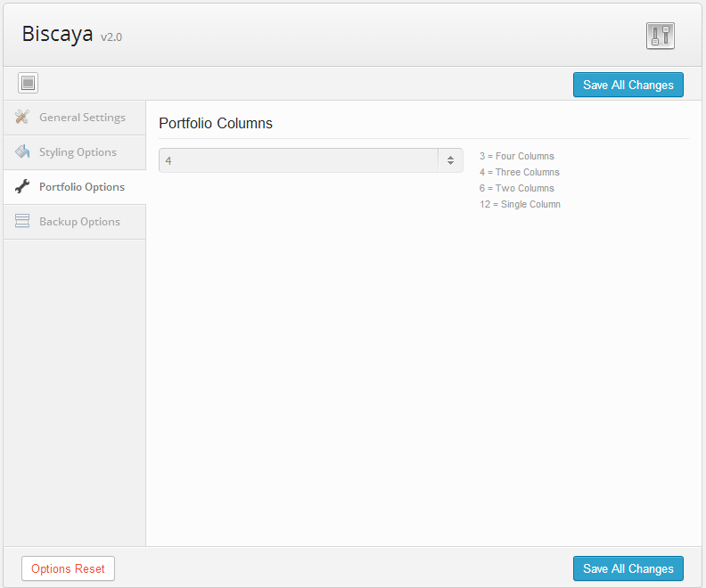Screen dimensions: 706x588
Task: Click the Biscaya theme title
Action: (57, 35)
